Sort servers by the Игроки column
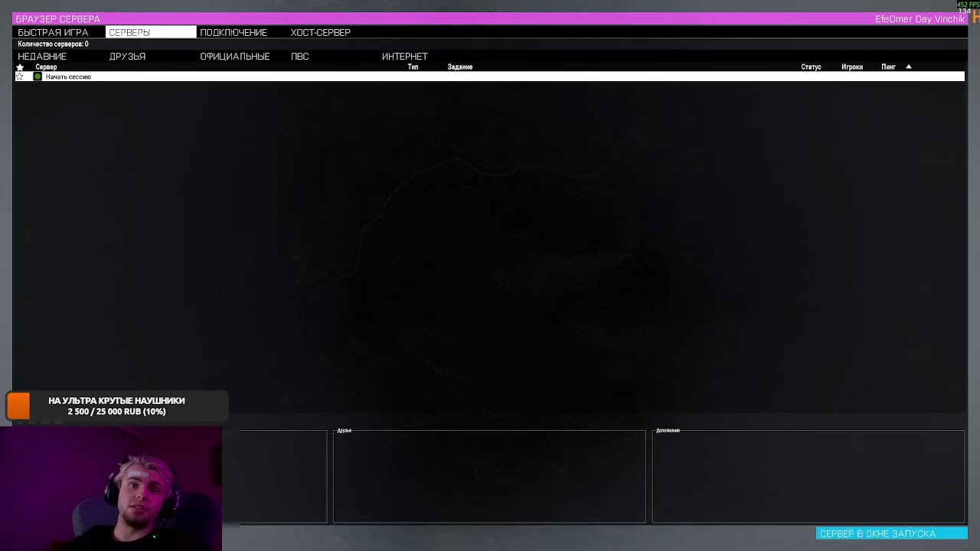 [852, 67]
